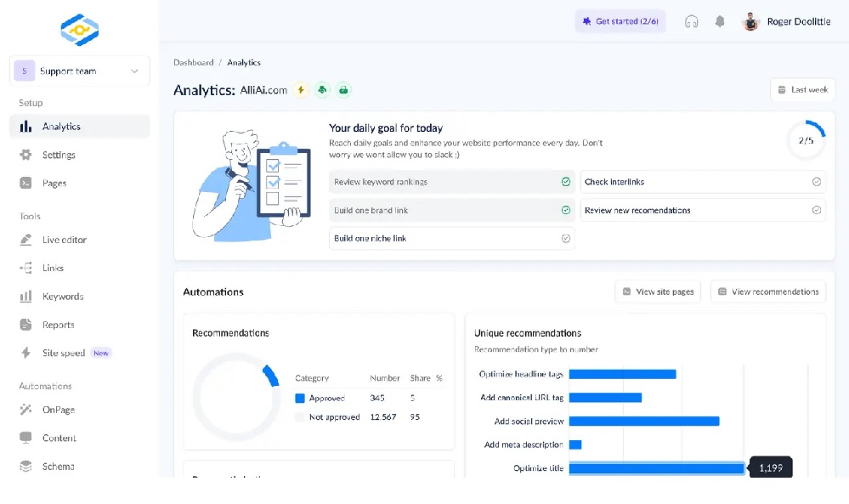The height and width of the screenshot is (504, 849).
Task: Mark Build one niche link complete
Action: (565, 239)
